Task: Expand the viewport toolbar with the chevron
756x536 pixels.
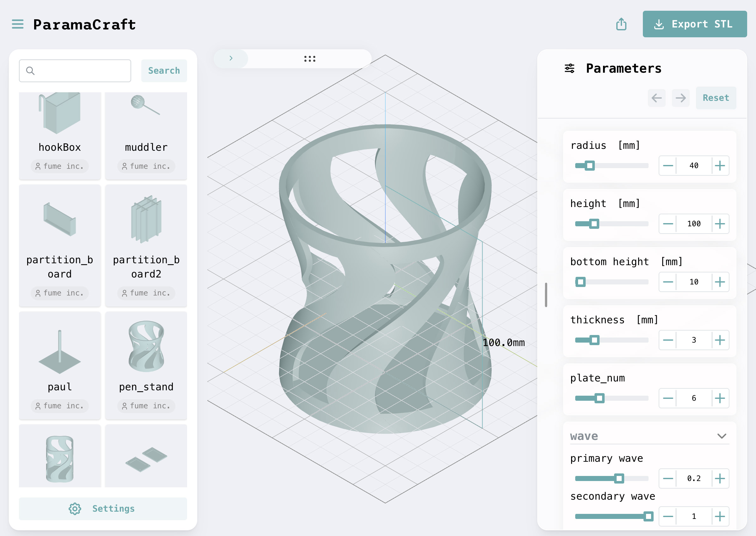Action: [x=231, y=58]
